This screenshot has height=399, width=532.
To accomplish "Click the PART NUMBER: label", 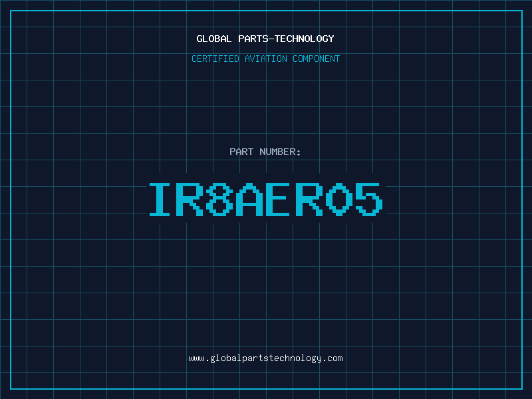I will pos(265,152).
